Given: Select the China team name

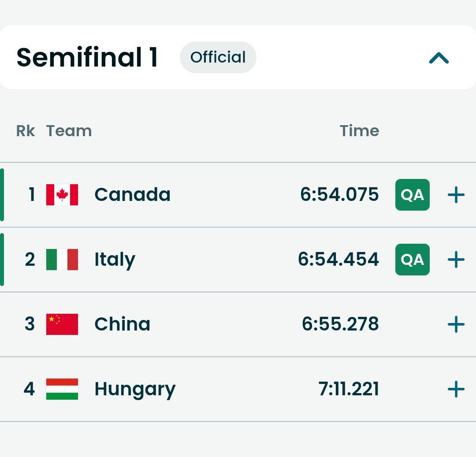Looking at the screenshot, I should coord(122,324).
